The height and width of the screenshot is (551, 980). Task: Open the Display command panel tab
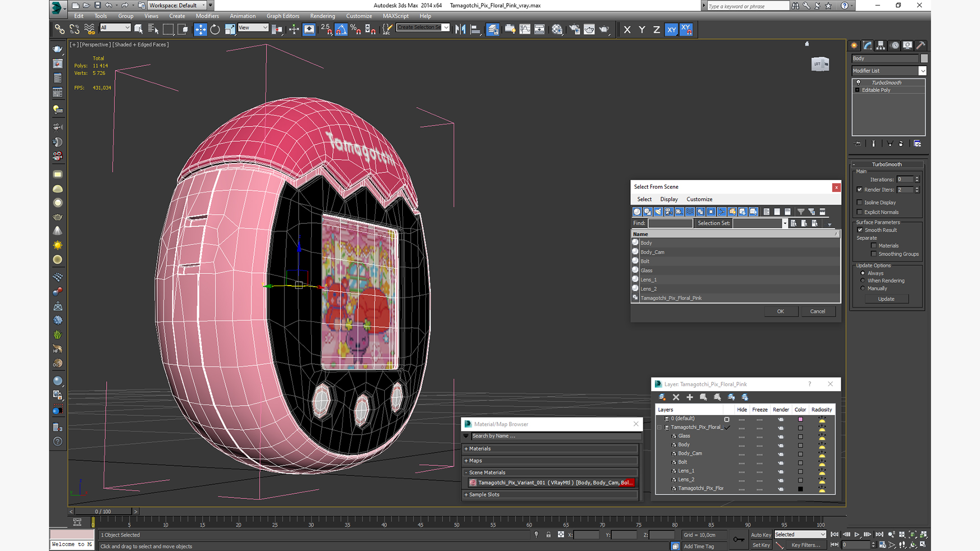908,45
